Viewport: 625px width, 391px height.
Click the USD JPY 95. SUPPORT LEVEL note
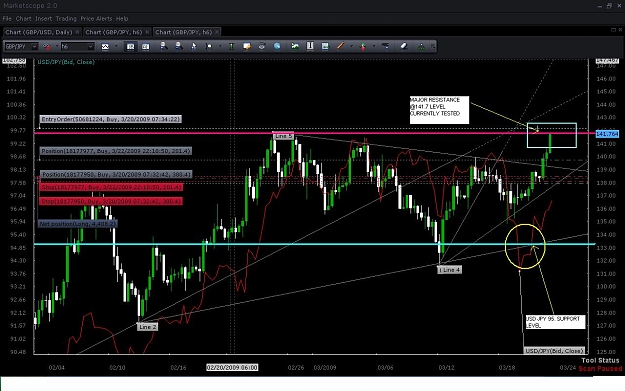[555, 322]
